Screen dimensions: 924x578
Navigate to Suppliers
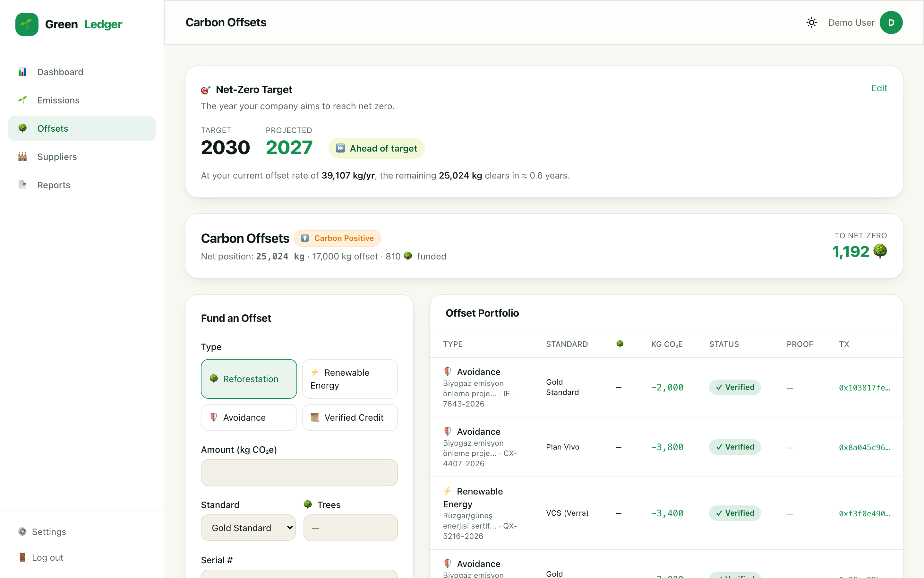click(x=82, y=157)
